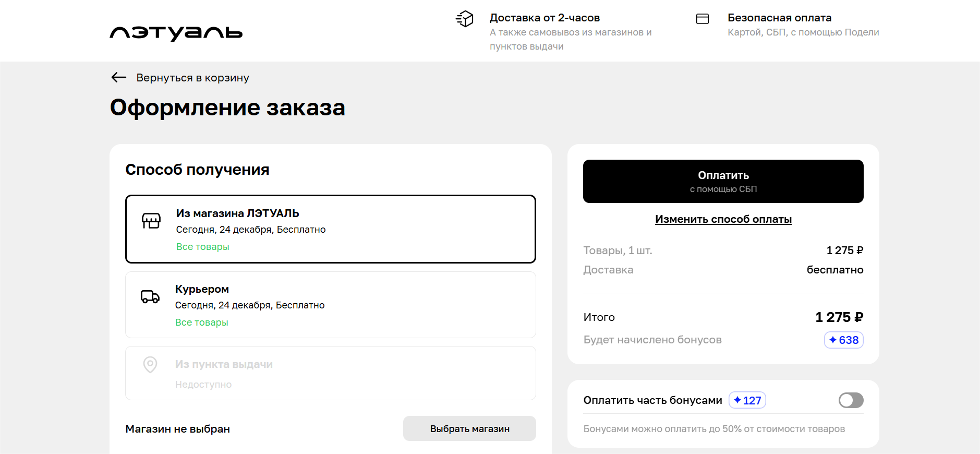The height and width of the screenshot is (454, 980).
Task: Click the 638 bonus points badge
Action: pyautogui.click(x=843, y=340)
